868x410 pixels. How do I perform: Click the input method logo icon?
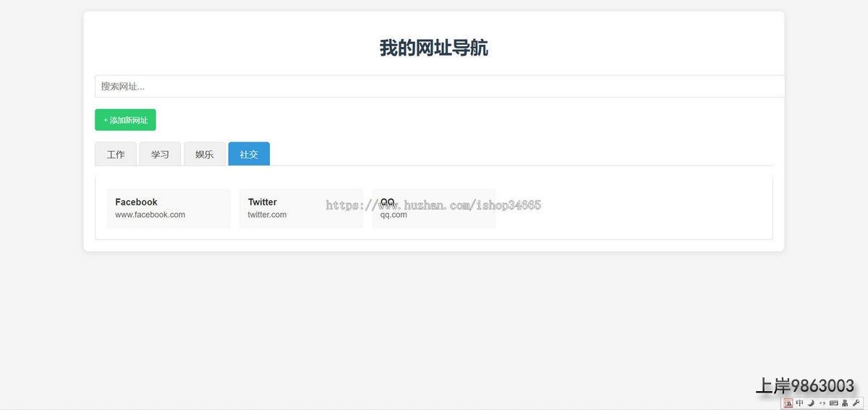[x=788, y=403]
